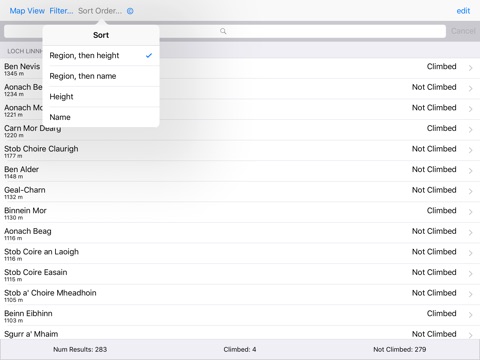Open Beinn Eibhinn chevron
The width and height of the screenshot is (480, 360).
pos(470,315)
